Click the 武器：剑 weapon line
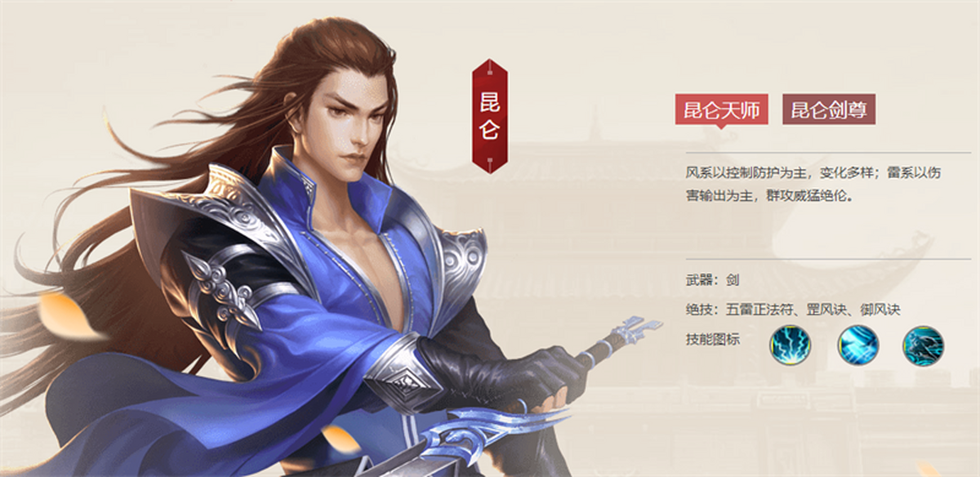This screenshot has height=477, width=980. click(713, 280)
